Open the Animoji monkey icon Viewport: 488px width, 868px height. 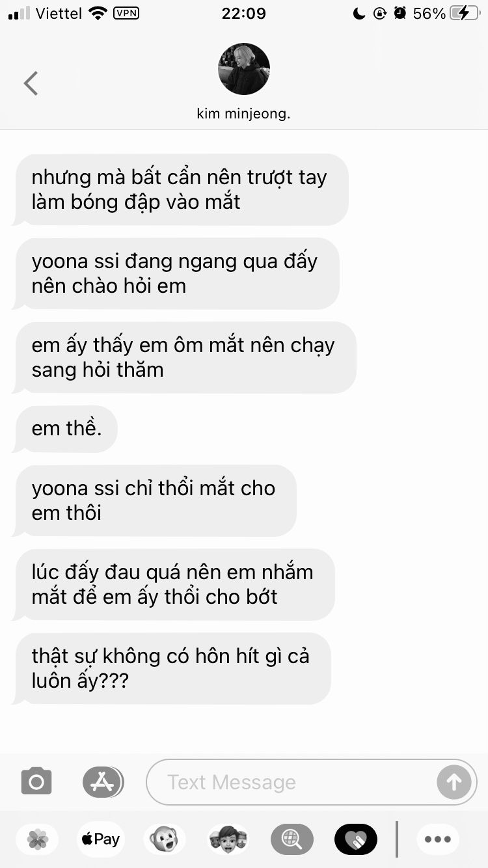[x=164, y=839]
